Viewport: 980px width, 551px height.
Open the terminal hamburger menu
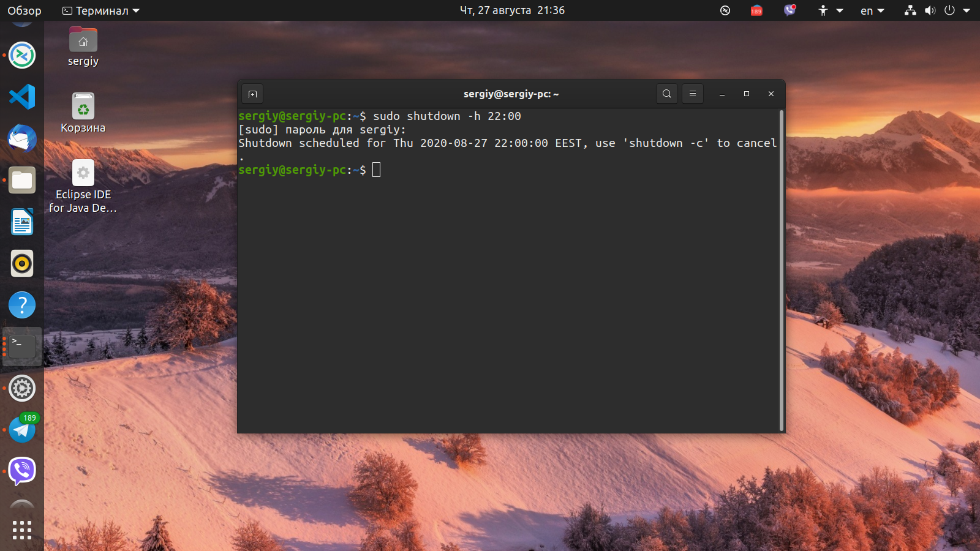pyautogui.click(x=692, y=94)
